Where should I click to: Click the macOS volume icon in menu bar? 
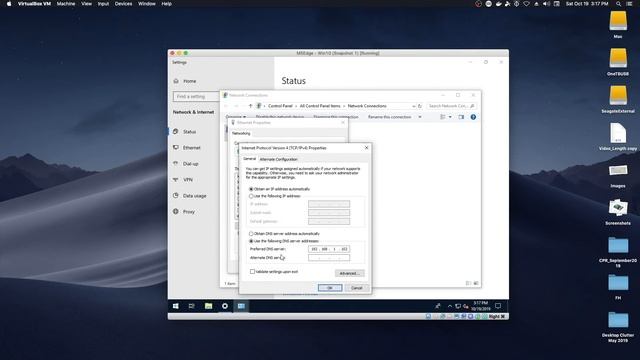[546, 4]
